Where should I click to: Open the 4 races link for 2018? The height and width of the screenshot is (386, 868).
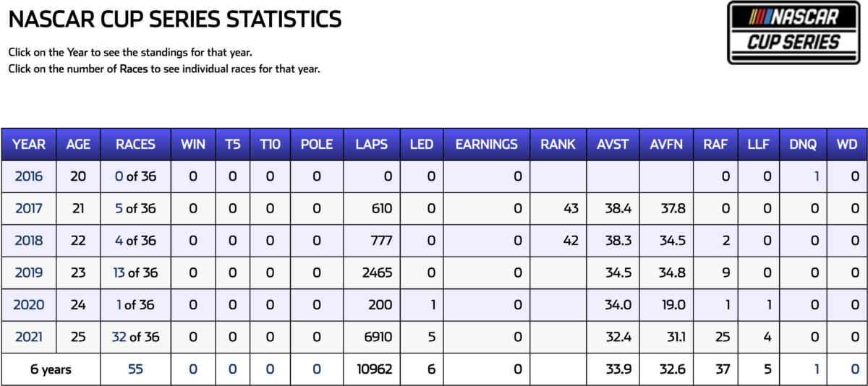pos(119,241)
